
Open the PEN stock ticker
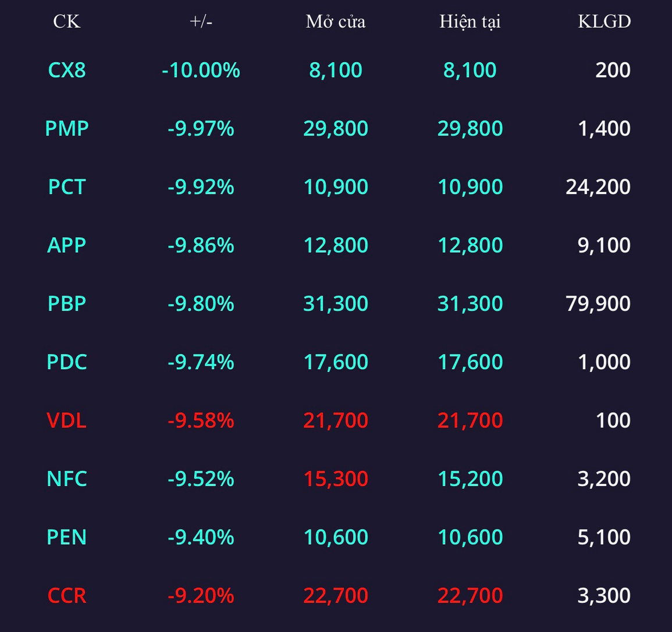[x=67, y=537]
